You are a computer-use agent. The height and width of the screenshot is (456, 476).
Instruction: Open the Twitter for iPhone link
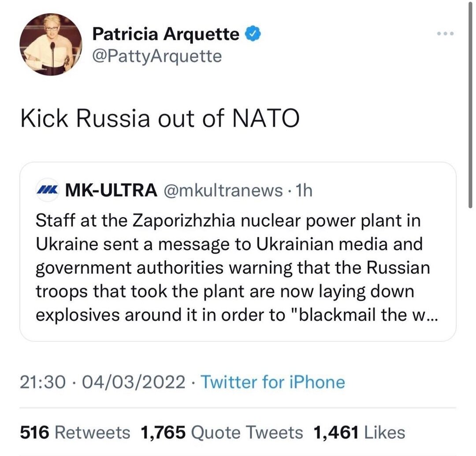tap(273, 382)
